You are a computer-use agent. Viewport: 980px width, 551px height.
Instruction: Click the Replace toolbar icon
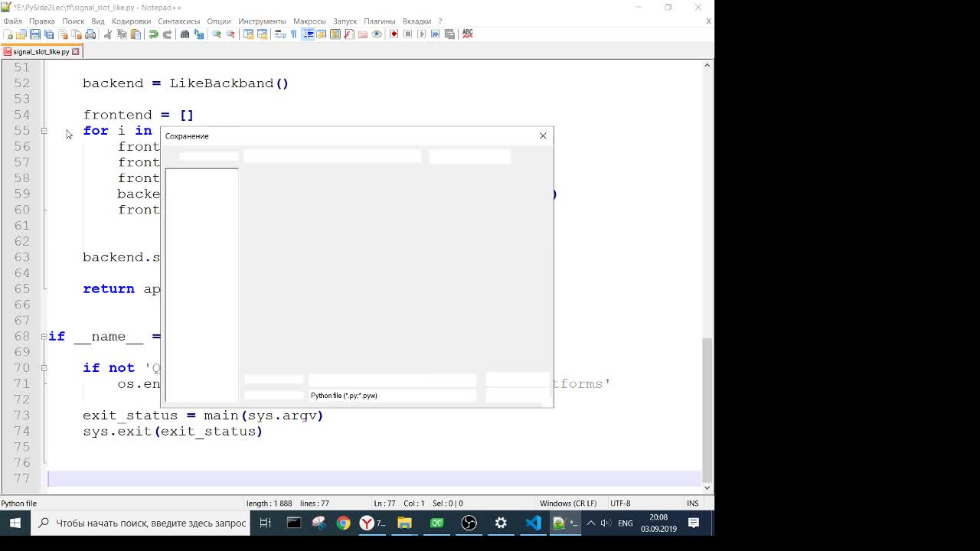(x=199, y=34)
